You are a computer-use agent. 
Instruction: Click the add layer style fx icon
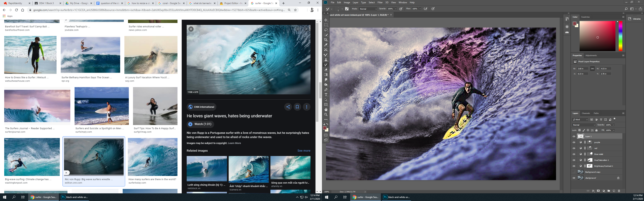593,191
